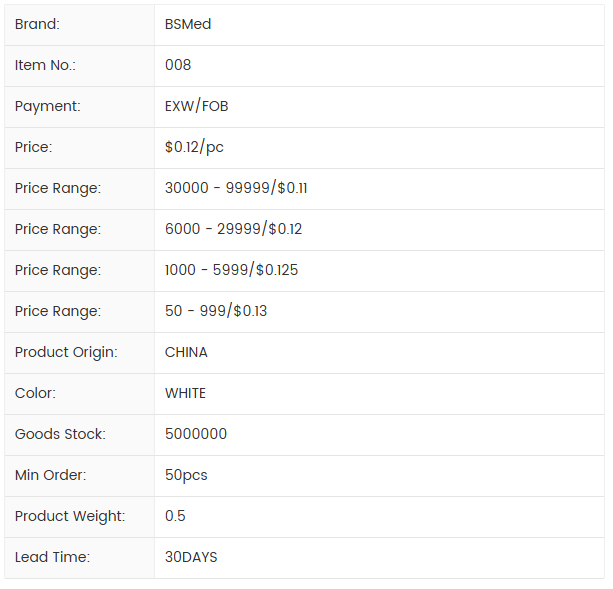Select the Goods Stock label
Viewport: 613px width, 589px height.
pos(60,434)
